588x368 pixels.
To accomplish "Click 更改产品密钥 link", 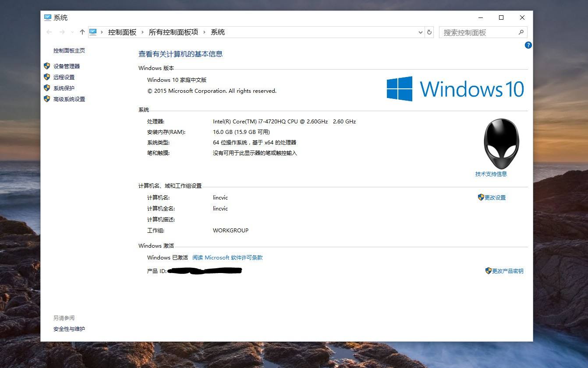I will pyautogui.click(x=508, y=271).
